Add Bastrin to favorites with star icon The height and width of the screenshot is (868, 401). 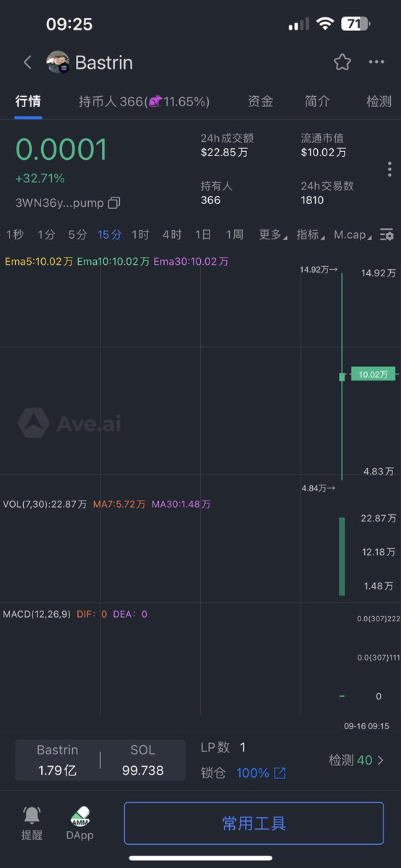(x=342, y=62)
